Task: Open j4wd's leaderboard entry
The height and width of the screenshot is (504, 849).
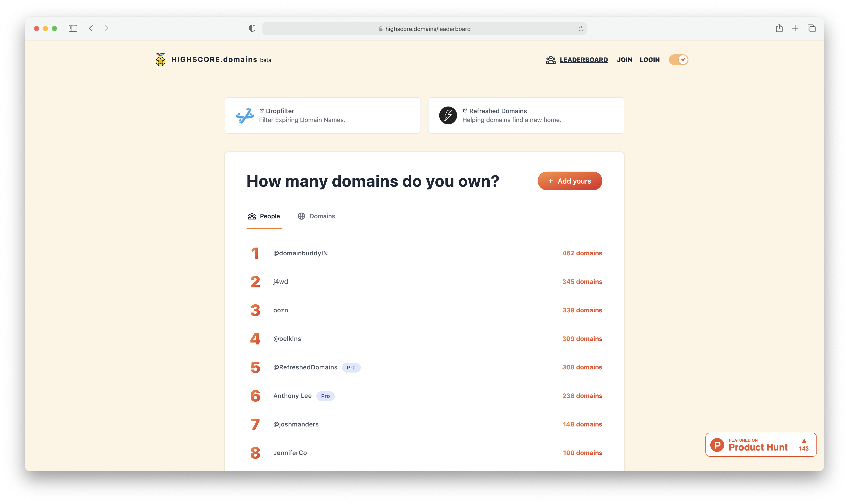Action: 281,282
